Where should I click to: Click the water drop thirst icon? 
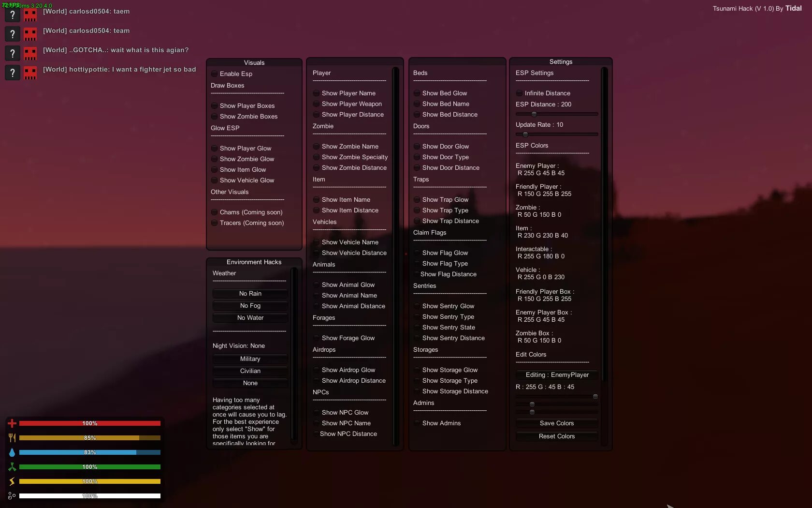coord(12,452)
